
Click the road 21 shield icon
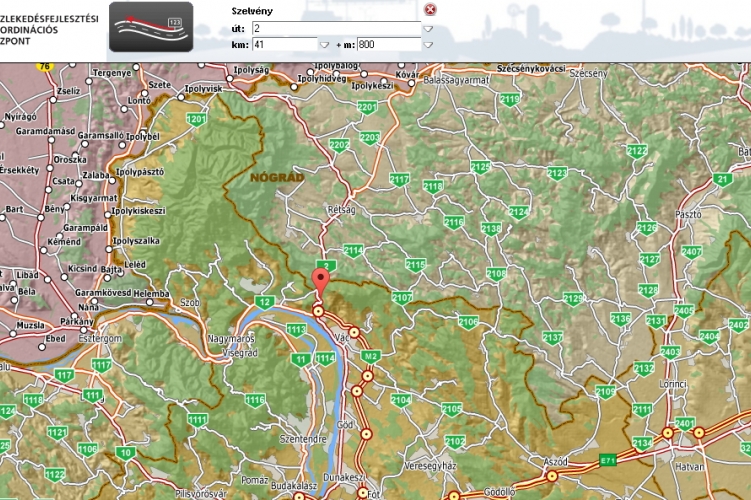[x=723, y=179]
